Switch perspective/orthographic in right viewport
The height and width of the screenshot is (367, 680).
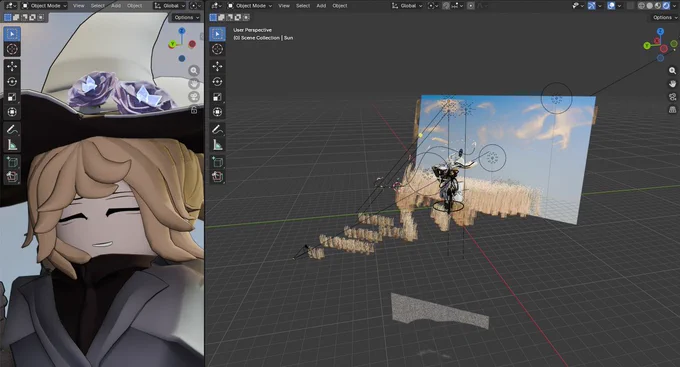pos(672,110)
